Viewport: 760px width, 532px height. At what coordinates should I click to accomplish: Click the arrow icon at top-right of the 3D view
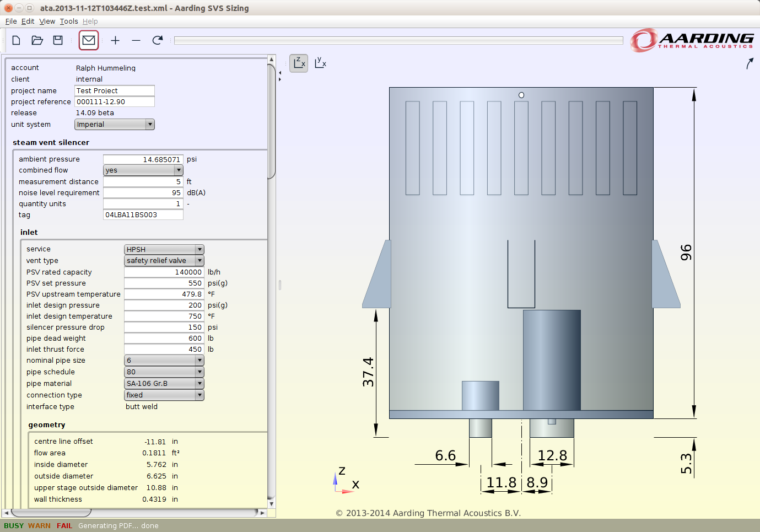point(750,64)
